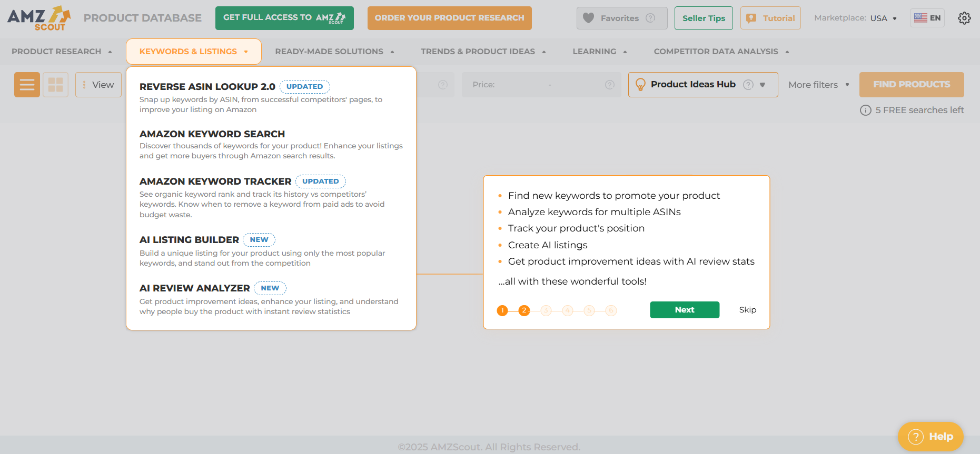Screen dimensions: 980x454
Task: Click the Favorites heart icon
Action: click(x=589, y=18)
